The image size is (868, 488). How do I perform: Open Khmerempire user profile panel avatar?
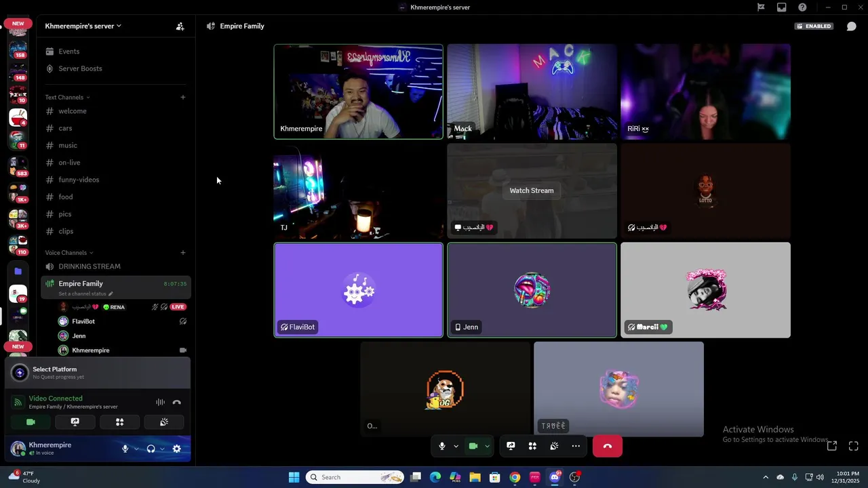pos(18,448)
